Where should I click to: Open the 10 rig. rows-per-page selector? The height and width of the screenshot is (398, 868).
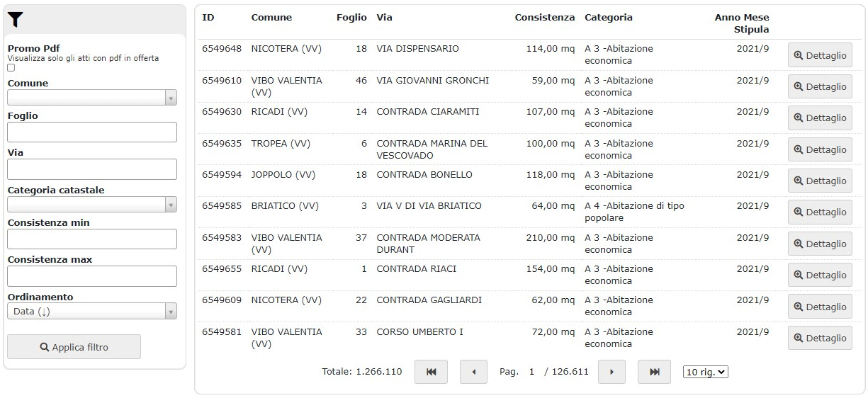[x=706, y=372]
